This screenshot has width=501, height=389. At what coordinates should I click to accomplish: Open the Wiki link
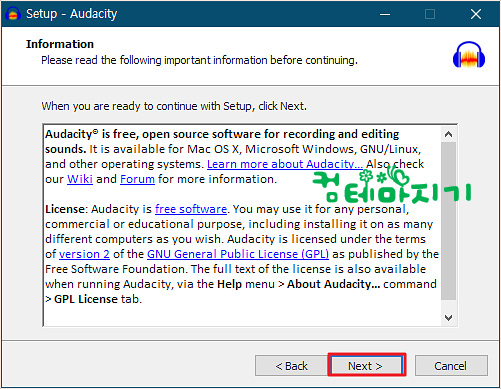click(80, 179)
